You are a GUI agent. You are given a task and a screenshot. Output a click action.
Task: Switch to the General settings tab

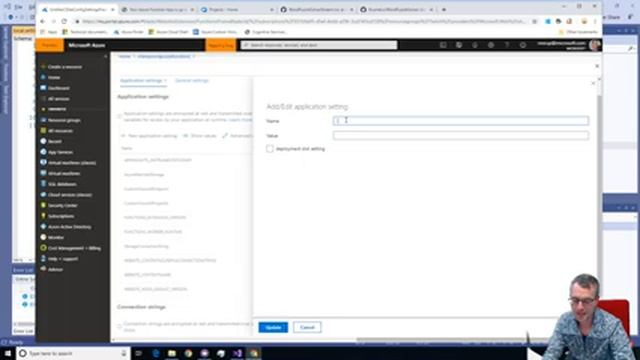click(192, 80)
